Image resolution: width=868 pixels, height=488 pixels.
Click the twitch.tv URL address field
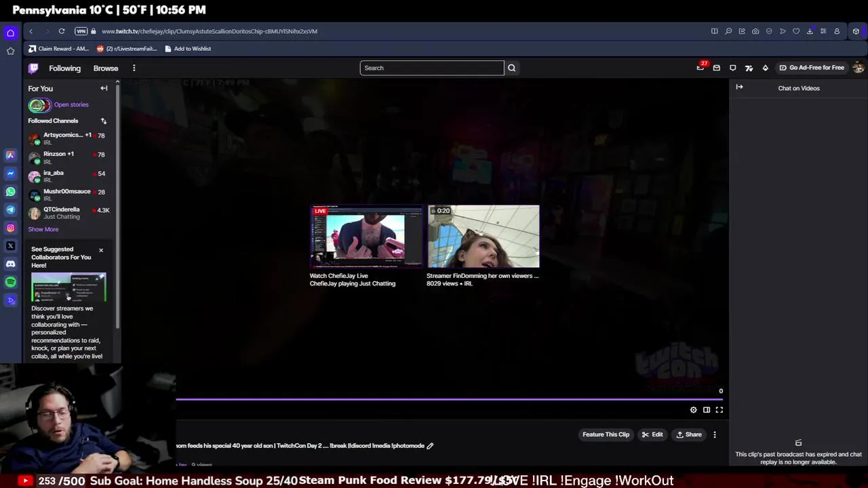pyautogui.click(x=210, y=31)
